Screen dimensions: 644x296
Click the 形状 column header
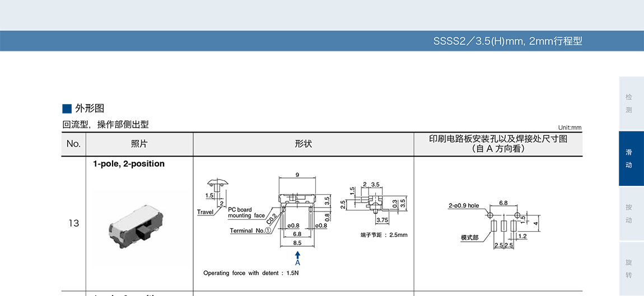click(303, 144)
